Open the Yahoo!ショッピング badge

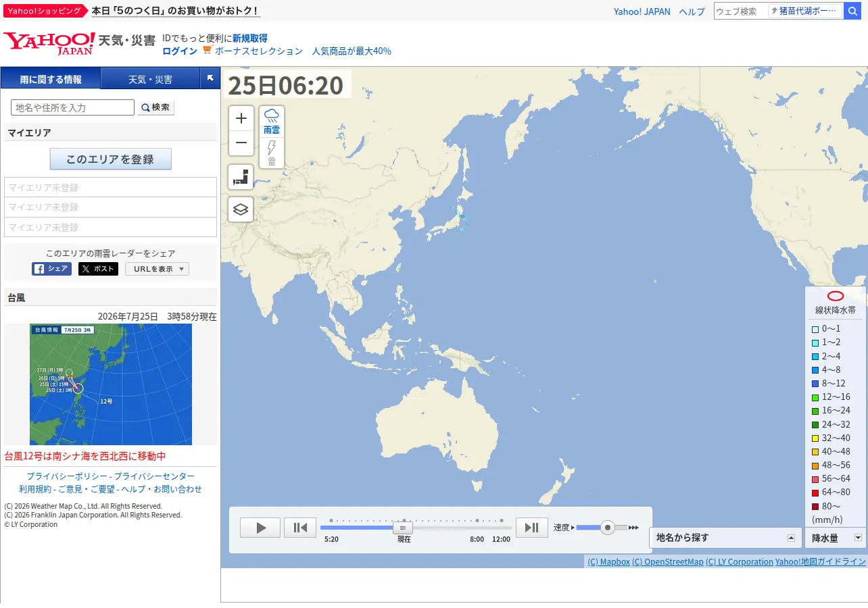[x=45, y=11]
